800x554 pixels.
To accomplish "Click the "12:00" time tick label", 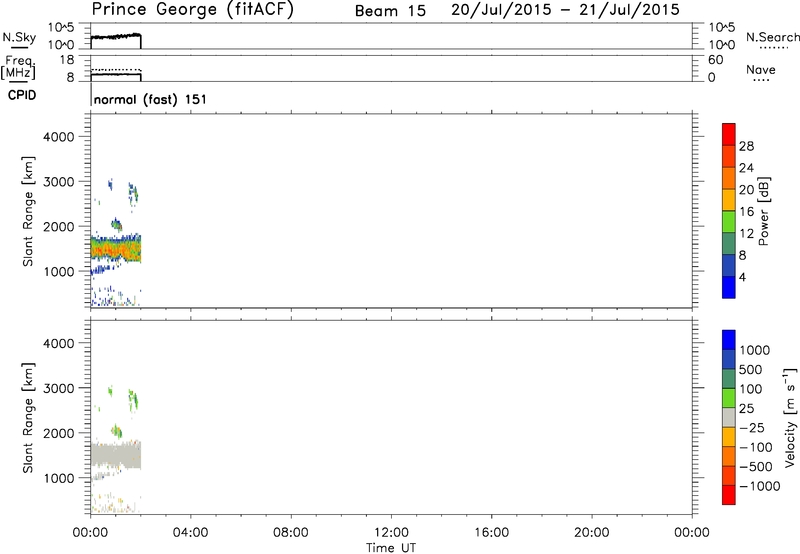I will (x=391, y=533).
